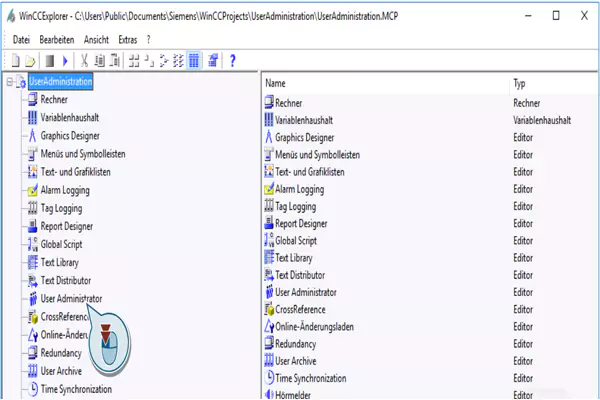Select User Archive in the right list

[x=296, y=361]
